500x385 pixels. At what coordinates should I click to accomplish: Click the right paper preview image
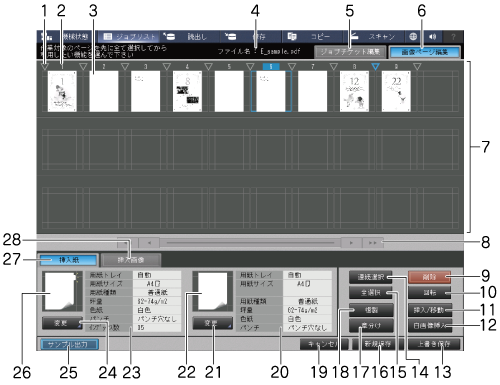coord(213,292)
